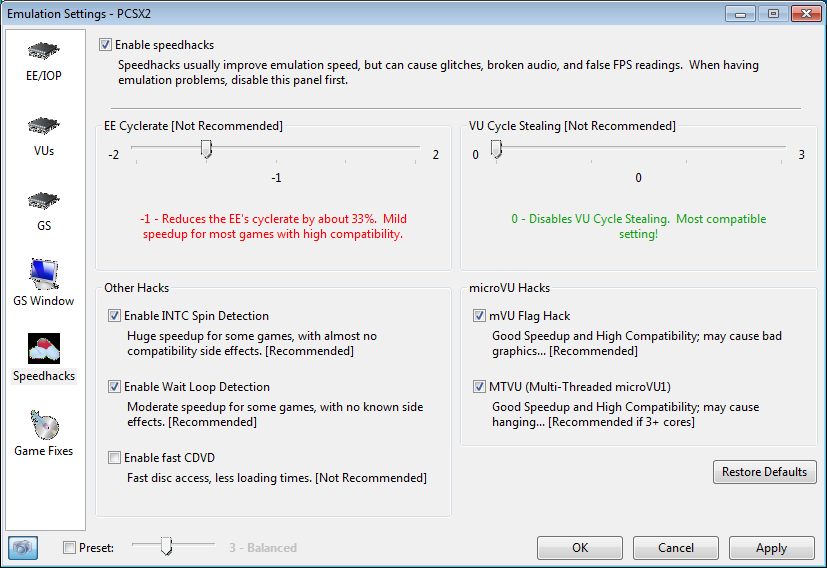Click 'EE Cyclerate [Not Recommended]' group label
Screen dimensions: 827x568
(x=193, y=126)
